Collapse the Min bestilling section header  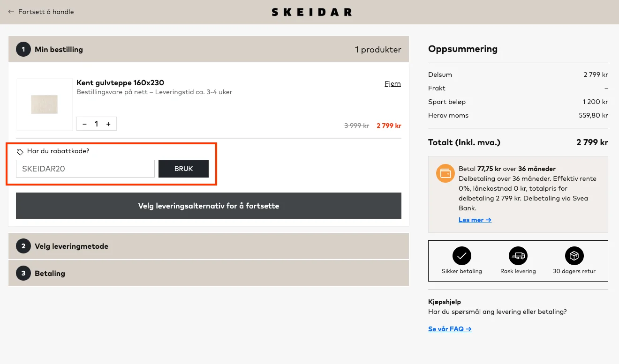point(209,49)
